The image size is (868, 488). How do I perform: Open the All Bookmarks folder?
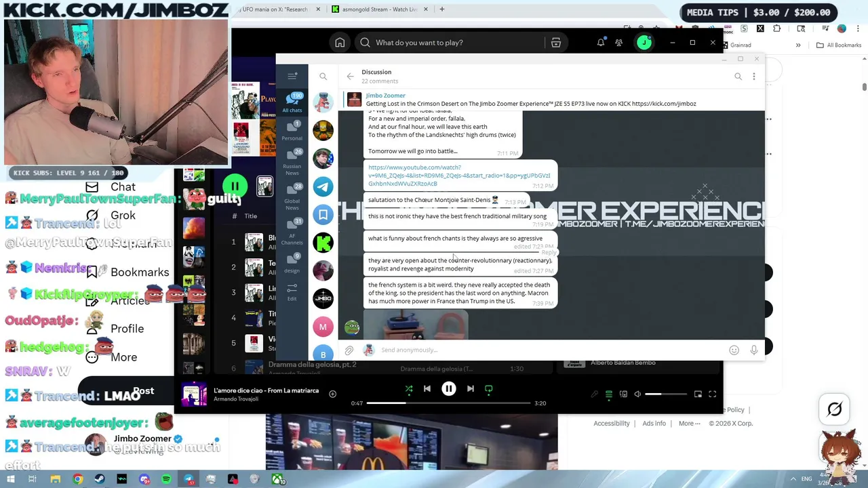[839, 45]
